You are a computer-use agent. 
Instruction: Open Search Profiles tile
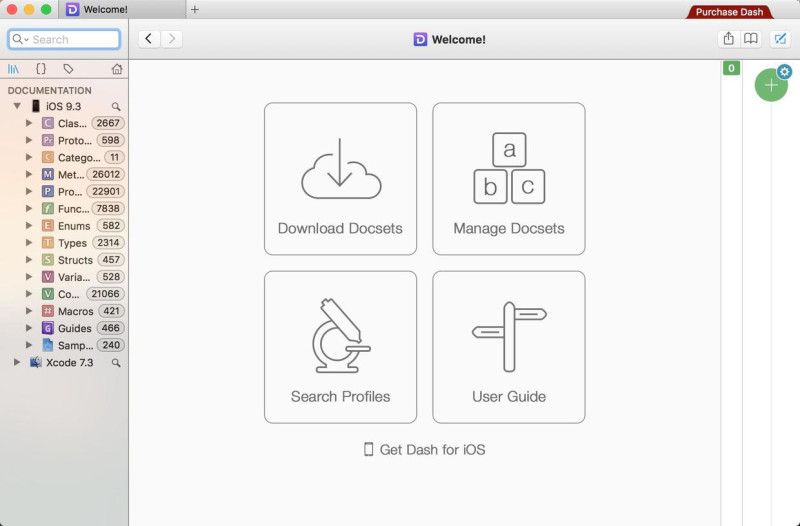pos(340,346)
